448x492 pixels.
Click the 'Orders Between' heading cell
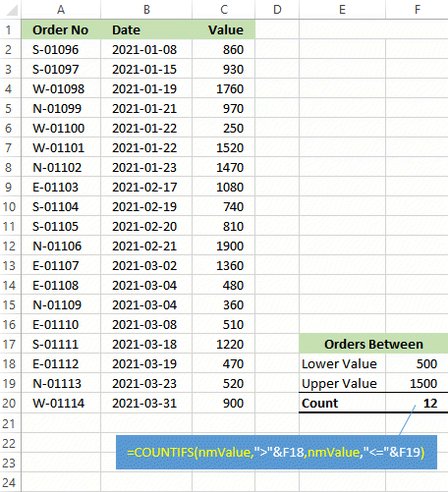click(373, 344)
